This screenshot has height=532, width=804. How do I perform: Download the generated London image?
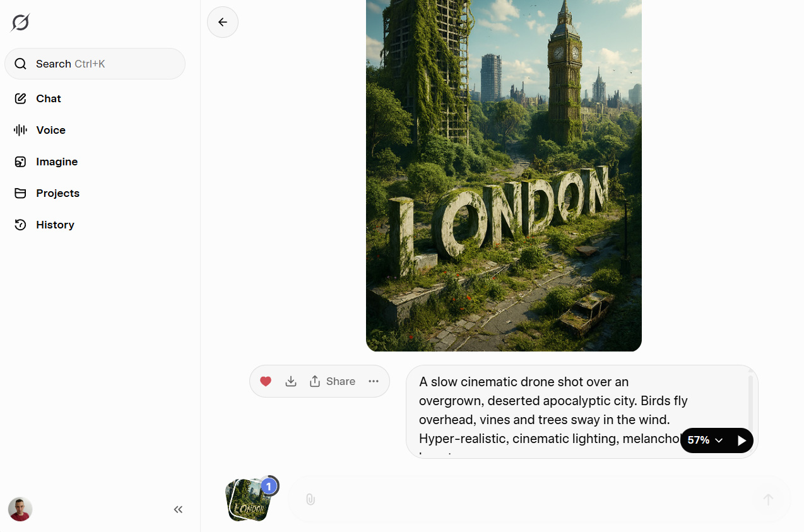coord(291,381)
